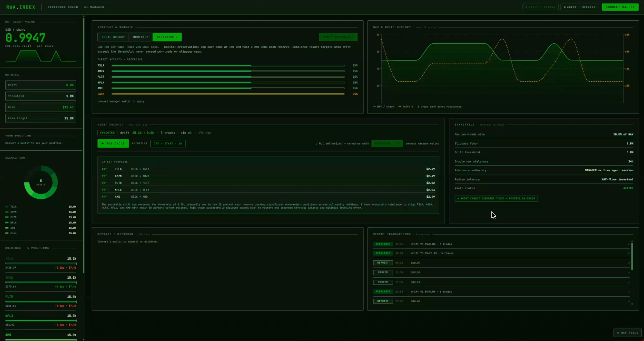644x341 pixels.
Task: Click the 'NAV / share' chart legend
Action: click(x=383, y=107)
